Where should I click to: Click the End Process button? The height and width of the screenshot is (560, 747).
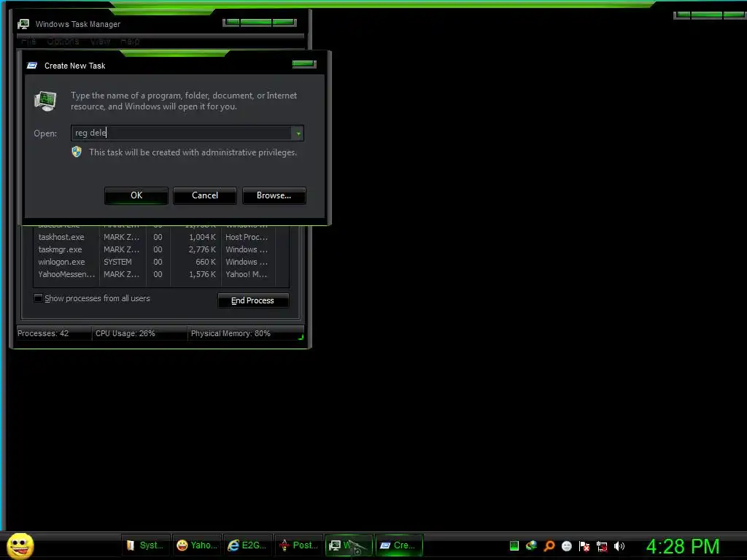click(253, 300)
